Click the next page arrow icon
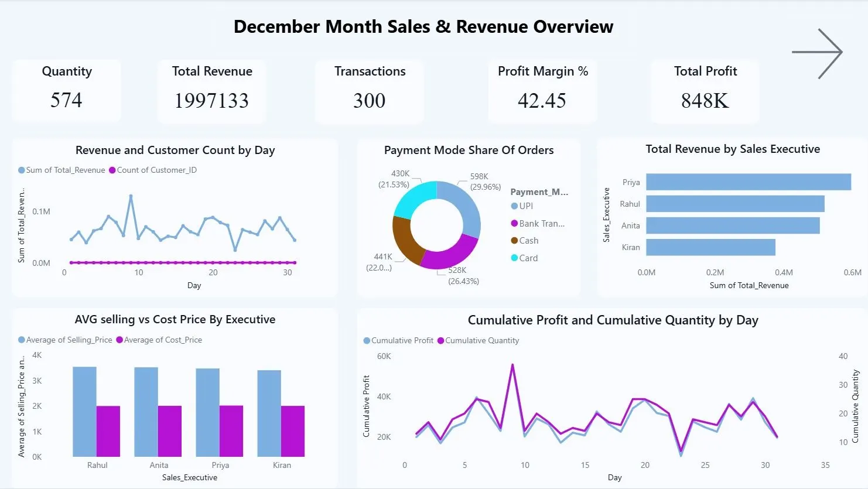This screenshot has height=489, width=868. 817,53
